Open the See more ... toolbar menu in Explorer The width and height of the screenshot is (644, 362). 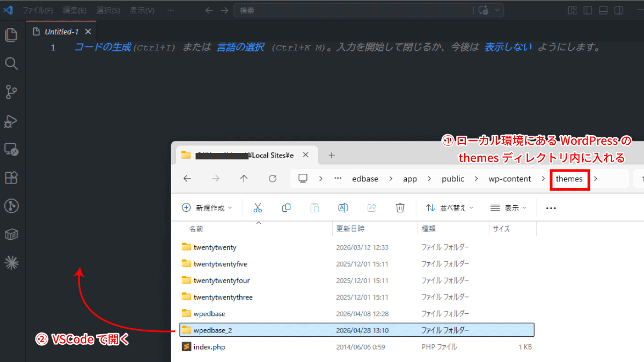click(x=551, y=208)
